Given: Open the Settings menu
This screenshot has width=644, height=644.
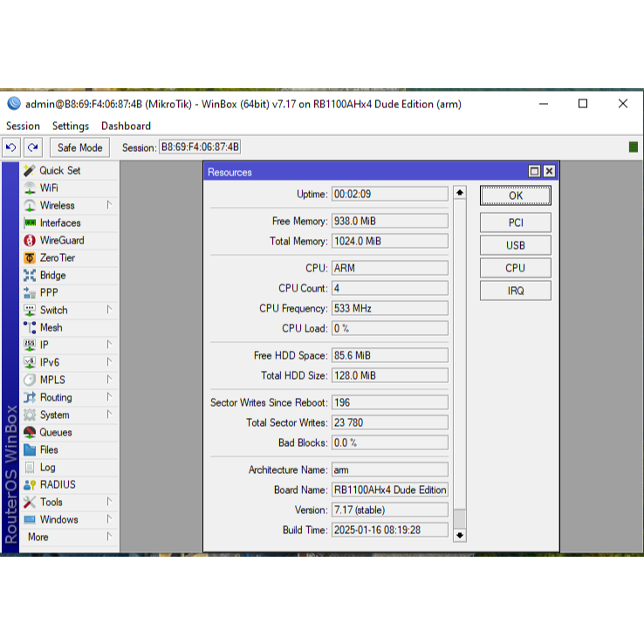Looking at the screenshot, I should point(71,126).
